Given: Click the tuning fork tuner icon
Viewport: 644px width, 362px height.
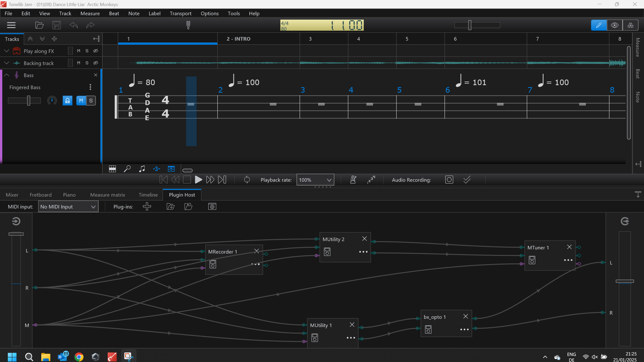Looking at the screenshot, I should (x=188, y=25).
